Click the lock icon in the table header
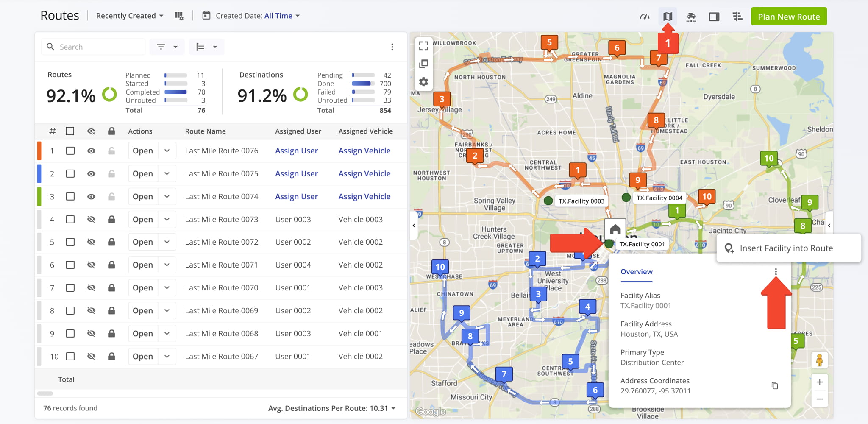 (x=111, y=131)
